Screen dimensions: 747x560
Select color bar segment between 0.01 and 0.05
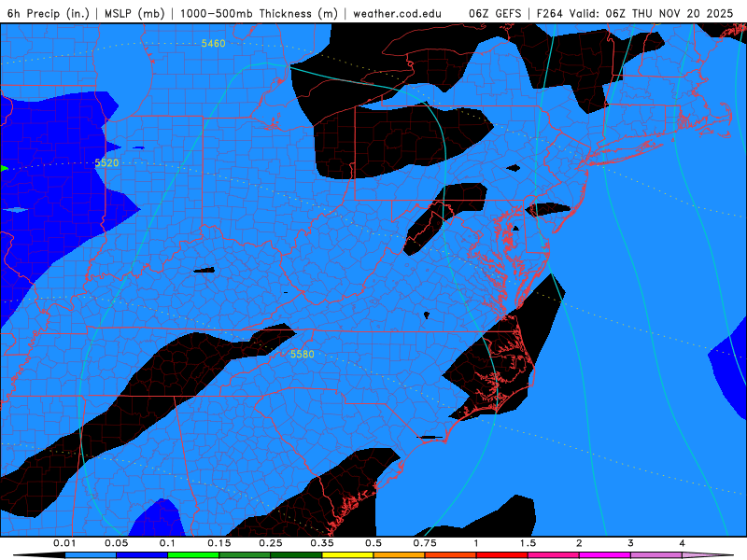pyautogui.click(x=91, y=555)
